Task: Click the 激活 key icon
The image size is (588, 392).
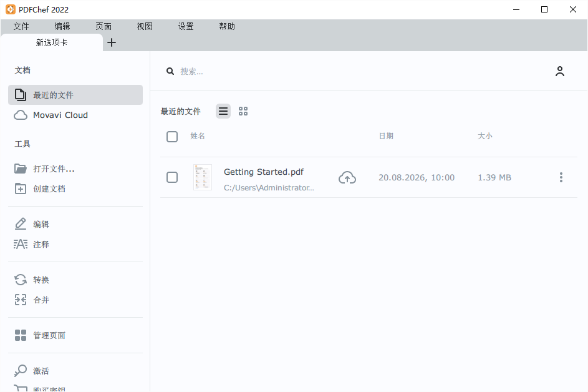Action: click(20, 371)
